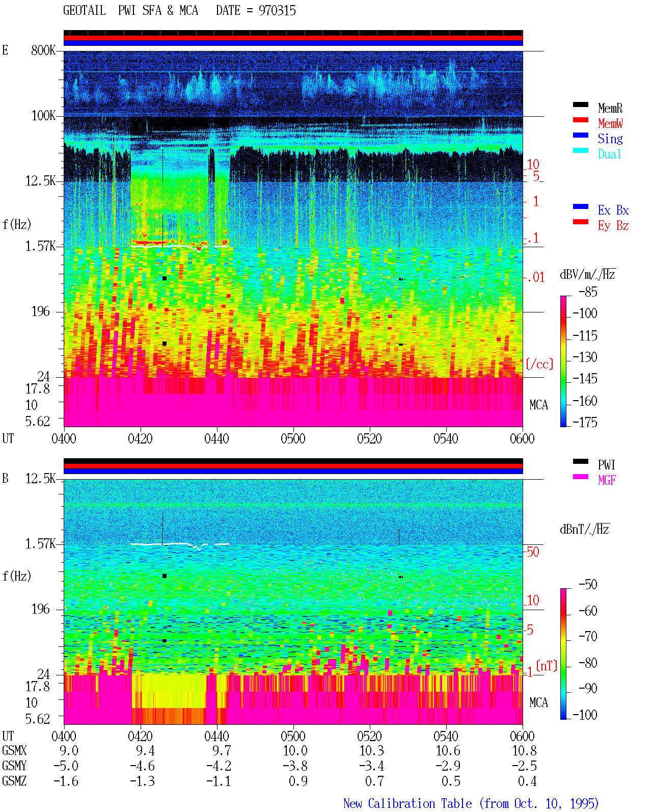Click the red [/cc] density unit label

coord(539,364)
